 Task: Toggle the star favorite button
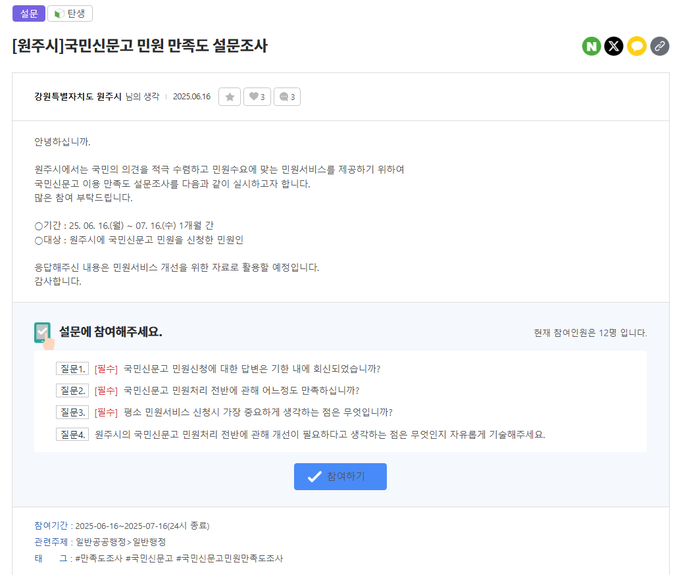click(230, 97)
